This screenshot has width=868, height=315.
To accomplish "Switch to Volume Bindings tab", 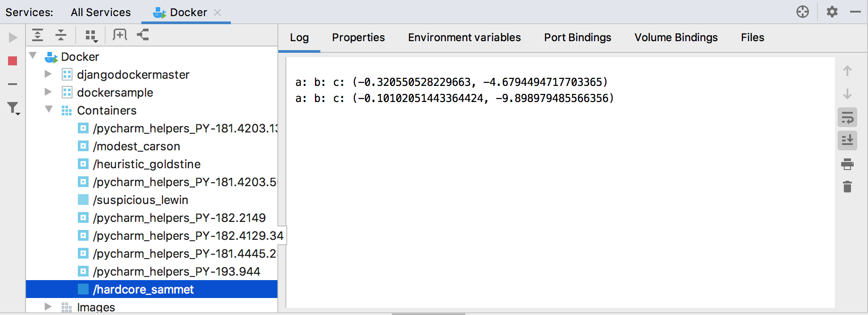I will click(676, 38).
